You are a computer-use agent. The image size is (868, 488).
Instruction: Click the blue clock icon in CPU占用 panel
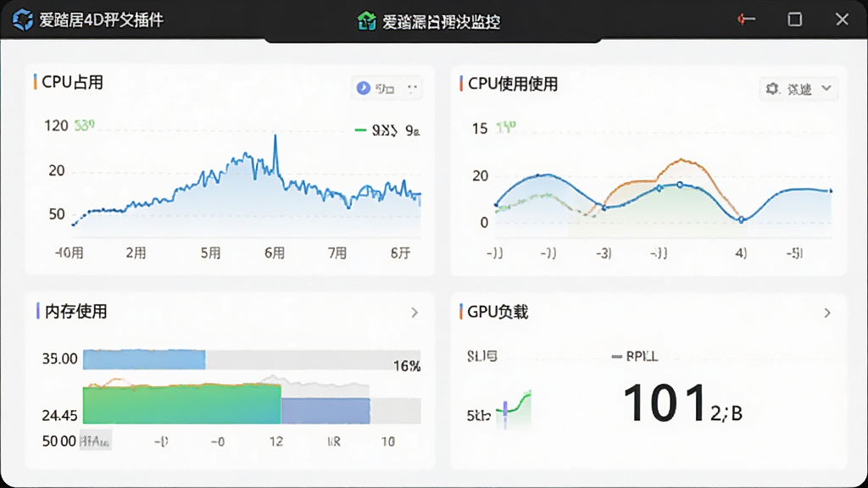363,88
